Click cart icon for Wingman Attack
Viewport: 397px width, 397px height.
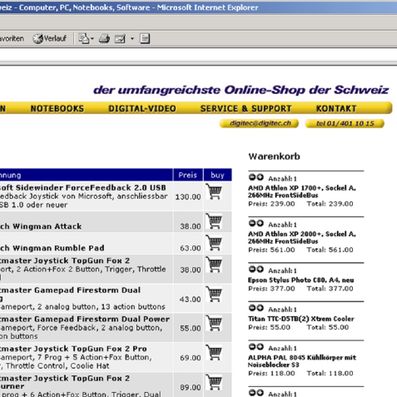click(x=214, y=221)
